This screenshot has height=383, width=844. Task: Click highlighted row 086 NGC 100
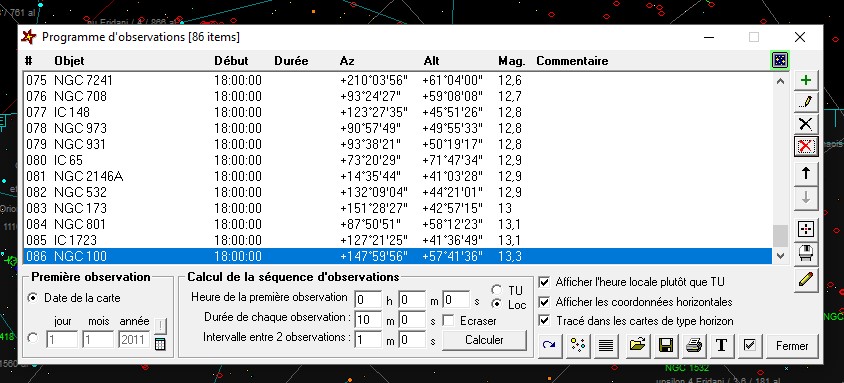tap(398, 256)
